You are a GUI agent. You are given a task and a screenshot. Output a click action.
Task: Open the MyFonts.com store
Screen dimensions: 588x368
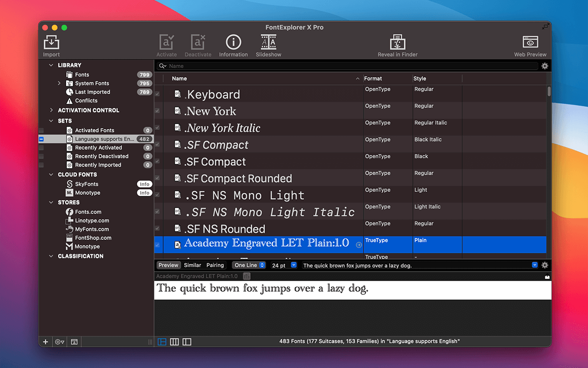pos(92,229)
